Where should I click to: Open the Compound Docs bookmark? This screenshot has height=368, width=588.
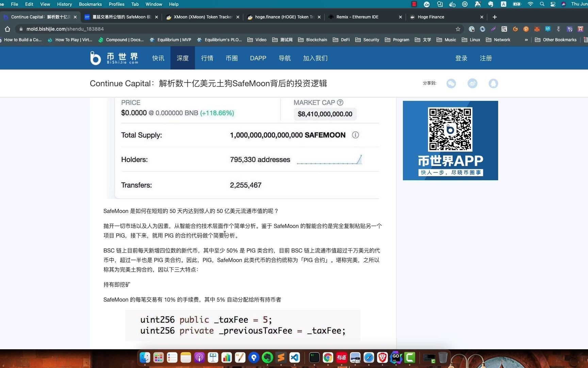121,40
